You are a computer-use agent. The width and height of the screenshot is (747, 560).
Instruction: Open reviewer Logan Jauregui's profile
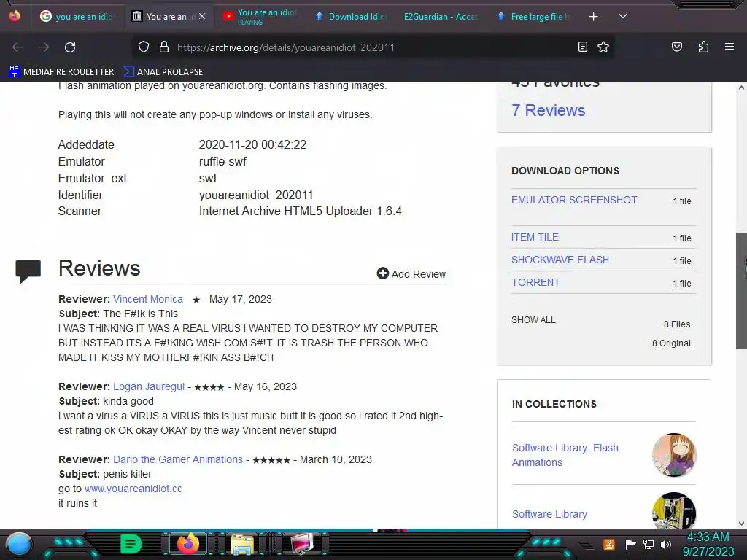point(149,386)
